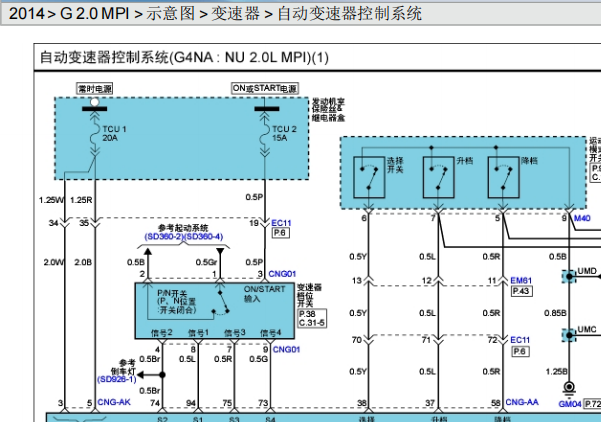
Task: Click the ON或START电源 label
Action: (x=265, y=89)
